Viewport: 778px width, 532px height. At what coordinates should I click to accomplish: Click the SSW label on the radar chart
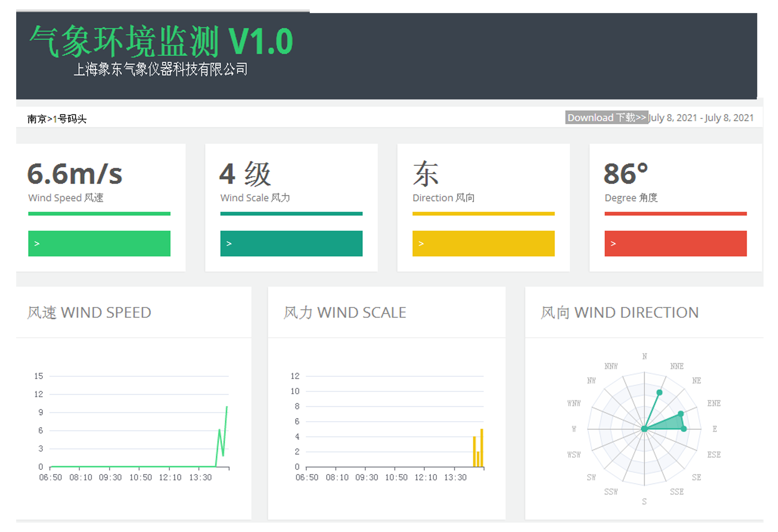pyautogui.click(x=611, y=492)
